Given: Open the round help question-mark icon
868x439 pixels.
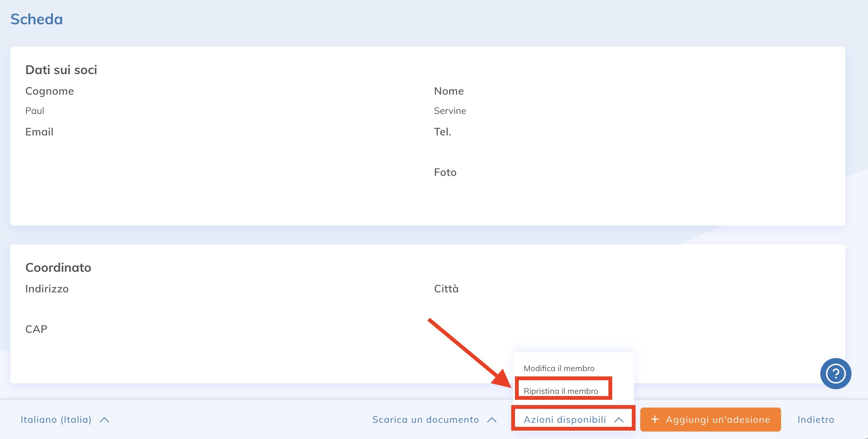Looking at the screenshot, I should point(835,373).
